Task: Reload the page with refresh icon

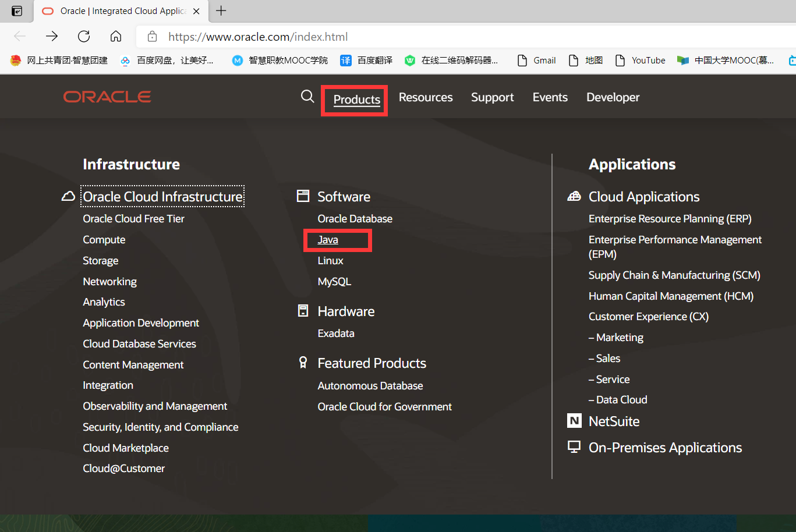Action: coord(84,36)
